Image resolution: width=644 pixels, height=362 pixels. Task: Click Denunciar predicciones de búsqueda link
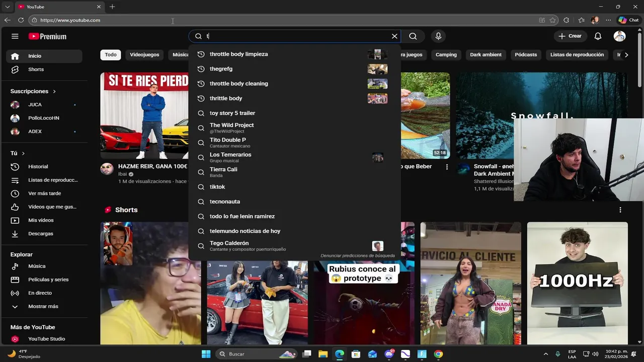[358, 256]
